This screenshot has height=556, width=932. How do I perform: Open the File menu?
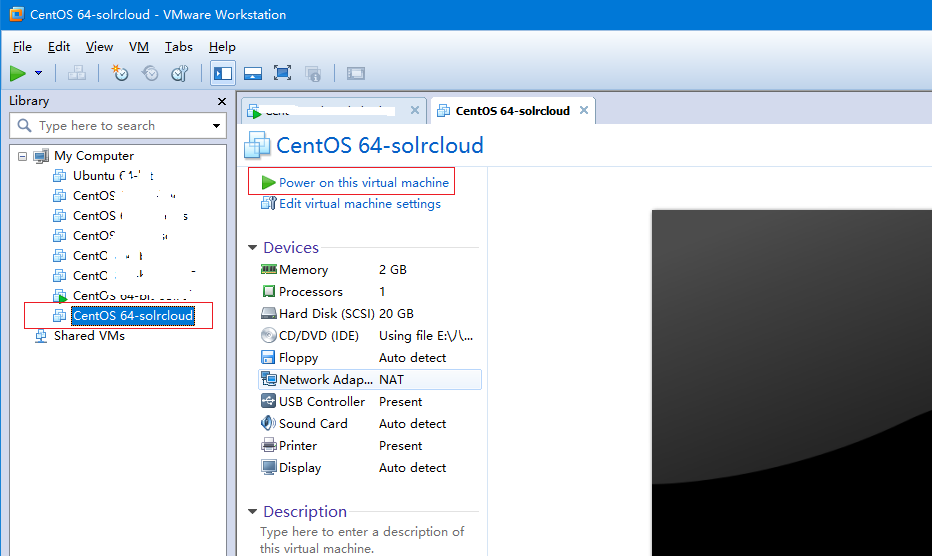[22, 46]
